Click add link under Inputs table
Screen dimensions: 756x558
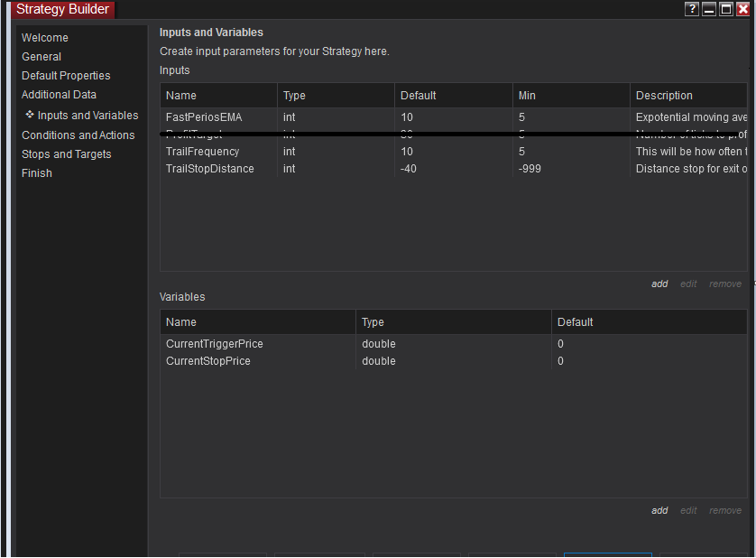tap(659, 284)
